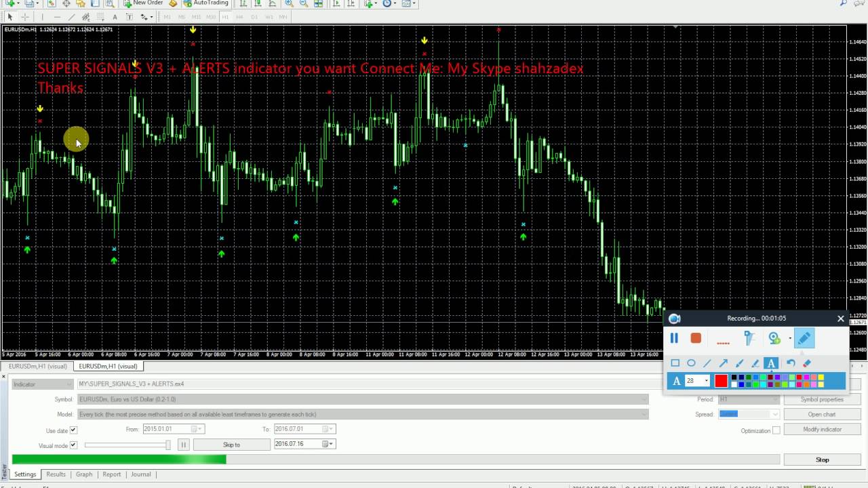Click the AutoTrading toolbar button

205,3
